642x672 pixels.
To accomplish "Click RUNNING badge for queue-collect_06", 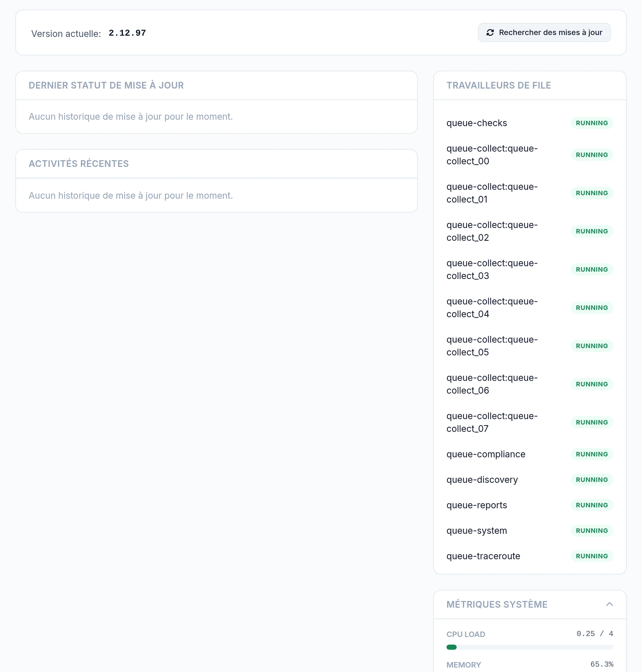I will (x=592, y=384).
